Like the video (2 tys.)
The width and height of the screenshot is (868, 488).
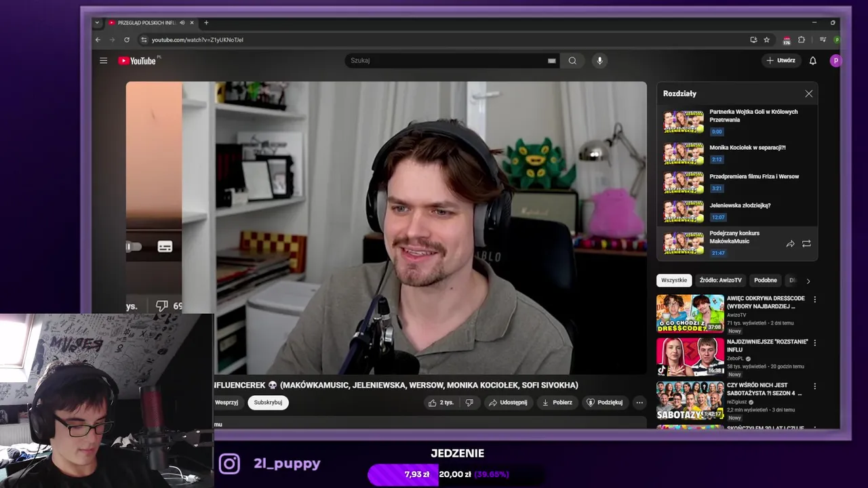point(440,402)
